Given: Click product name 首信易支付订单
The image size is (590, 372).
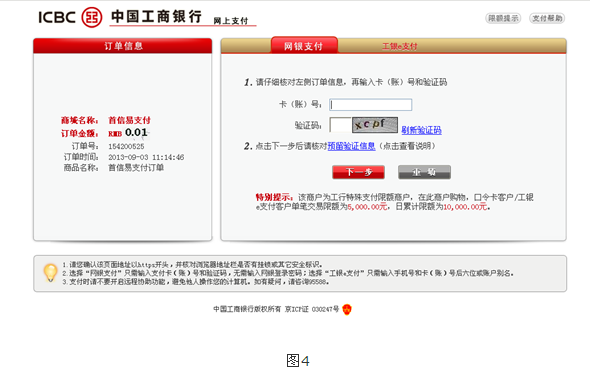Looking at the screenshot, I should click(136, 168).
